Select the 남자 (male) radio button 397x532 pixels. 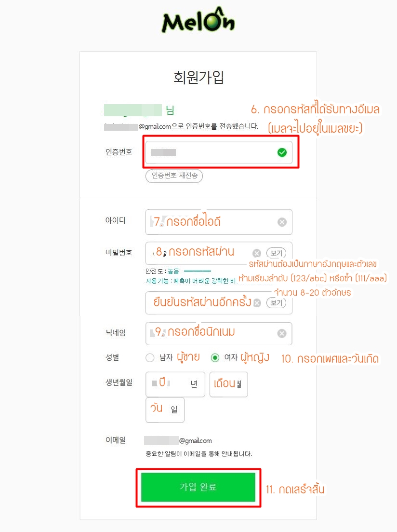[150, 357]
